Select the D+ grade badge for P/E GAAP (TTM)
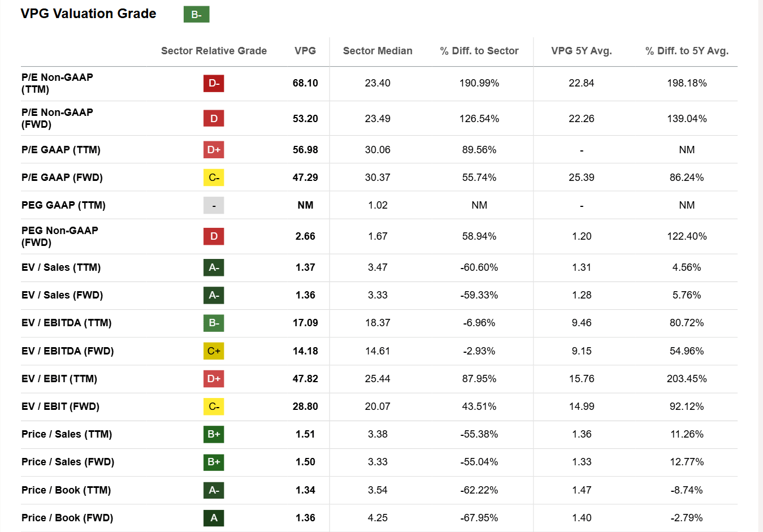 tap(214, 150)
